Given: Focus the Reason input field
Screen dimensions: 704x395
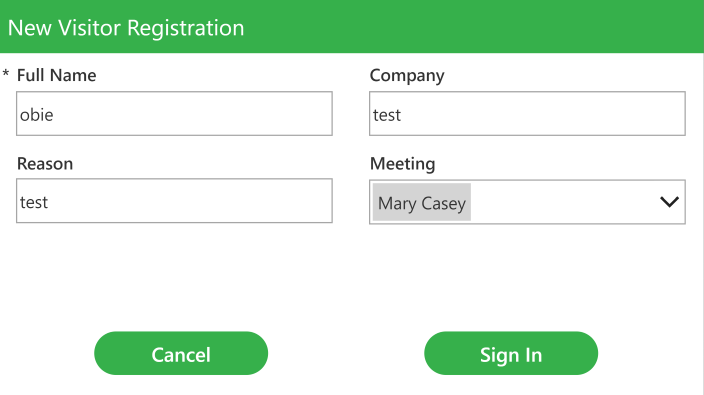Looking at the screenshot, I should coord(174,201).
